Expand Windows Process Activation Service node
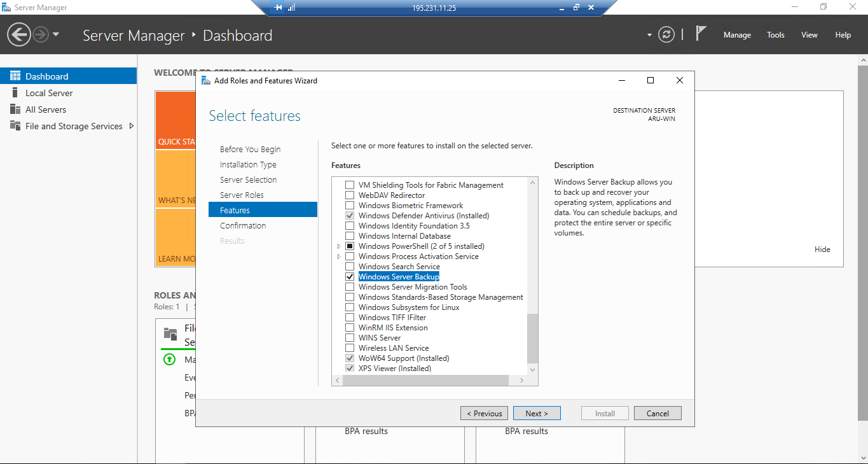This screenshot has width=868, height=464. [x=338, y=256]
